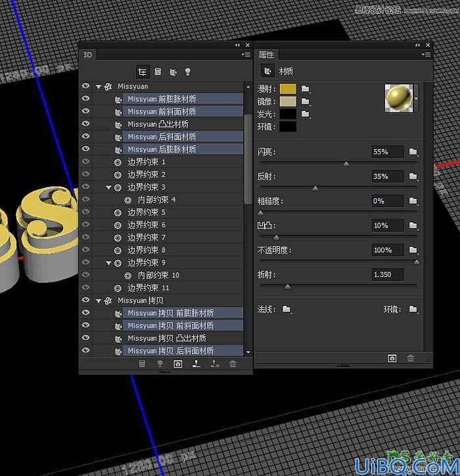Collapse the Missyuan mesh tree
The width and height of the screenshot is (460, 476).
pyautogui.click(x=99, y=87)
